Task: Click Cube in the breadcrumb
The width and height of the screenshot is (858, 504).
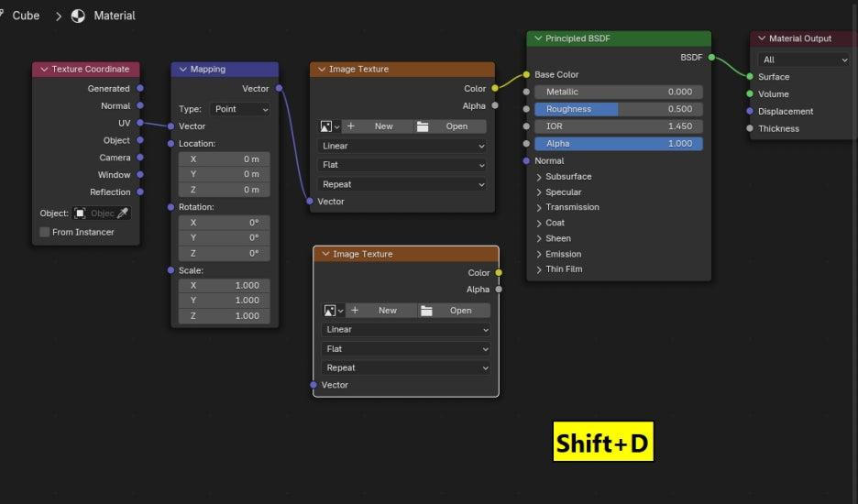Action: pyautogui.click(x=26, y=16)
